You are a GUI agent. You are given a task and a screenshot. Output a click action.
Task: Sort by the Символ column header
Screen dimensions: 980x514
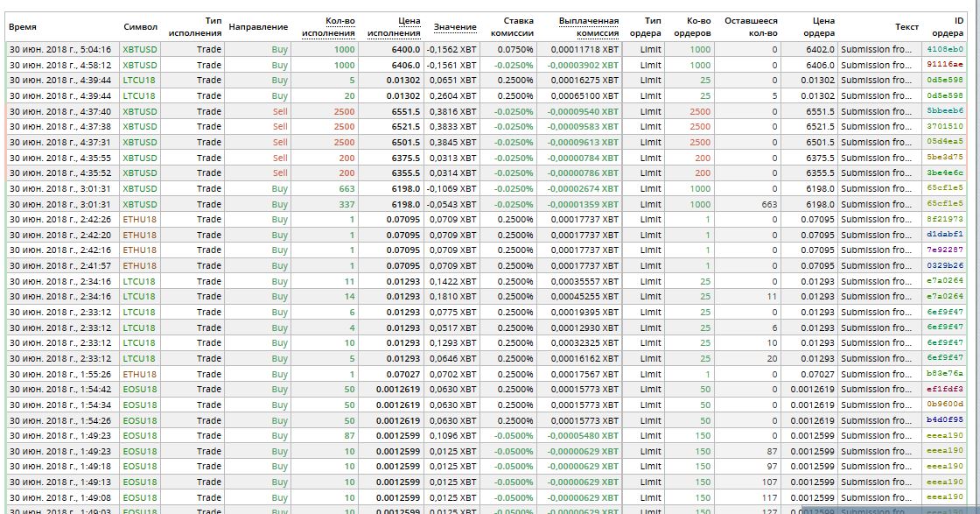tap(140, 27)
